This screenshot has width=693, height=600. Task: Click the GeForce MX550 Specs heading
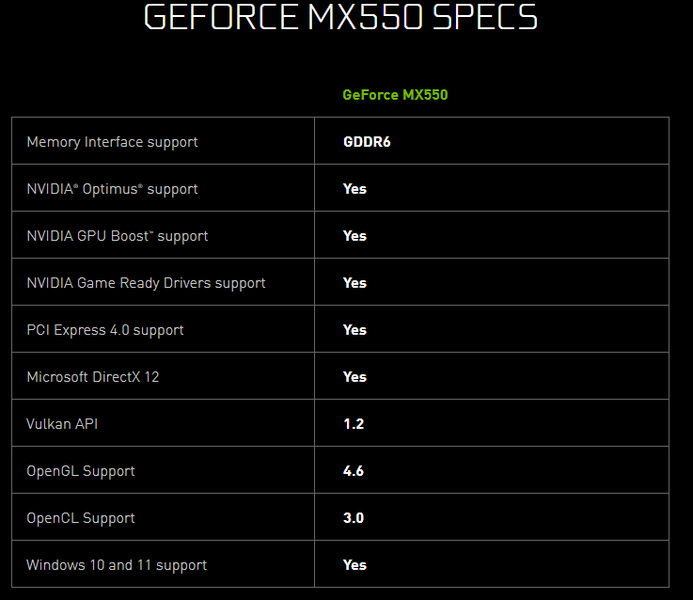341,18
